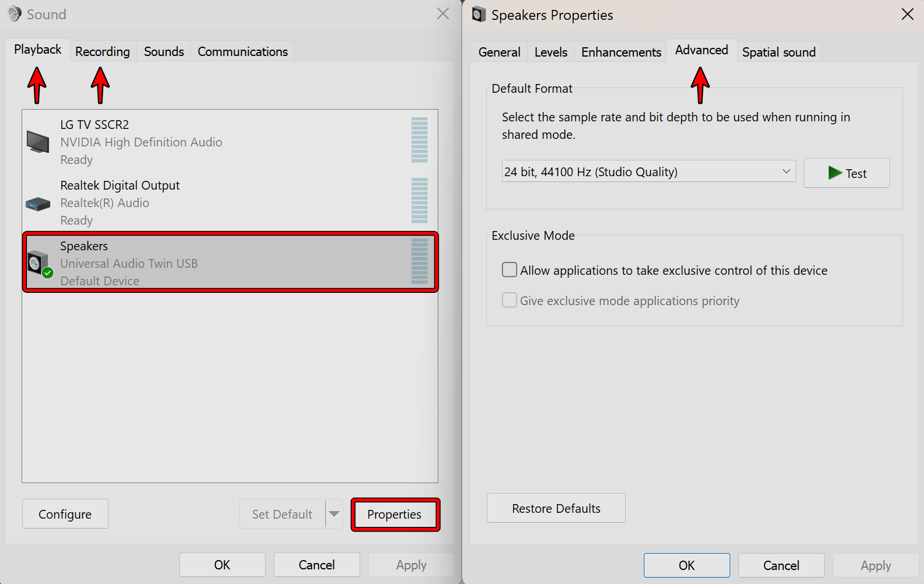924x584 pixels.
Task: Click the green play Test button
Action: click(x=846, y=173)
